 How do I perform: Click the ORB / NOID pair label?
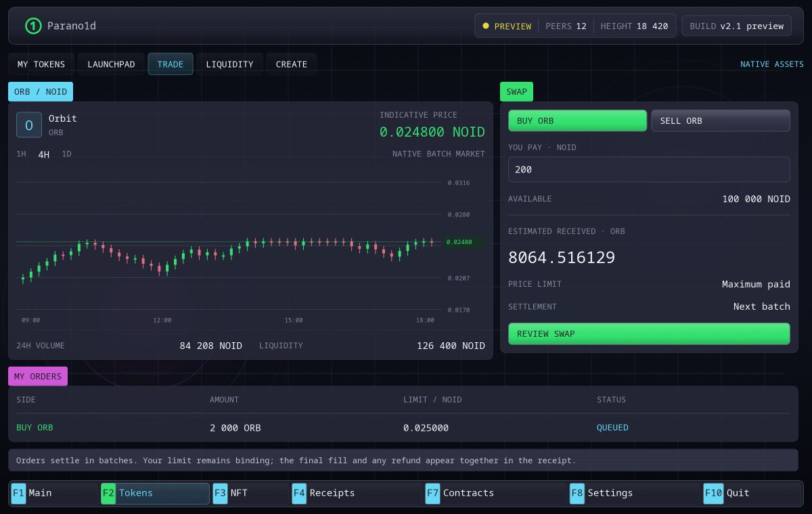41,91
